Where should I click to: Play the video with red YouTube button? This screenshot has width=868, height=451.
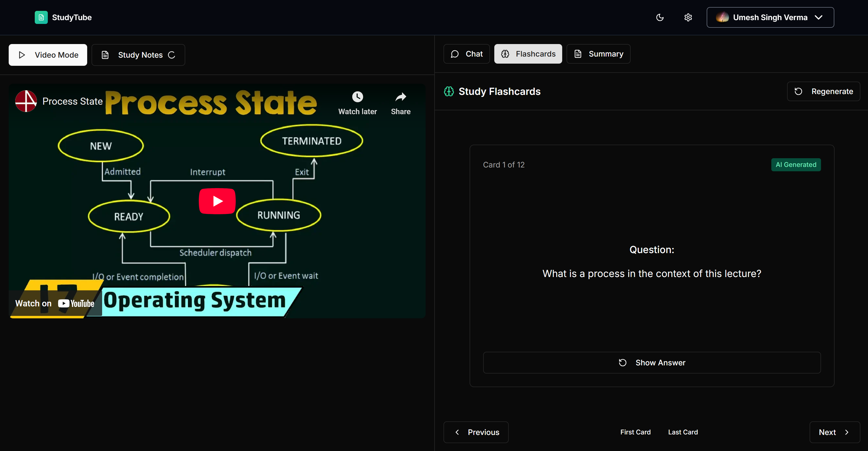tap(217, 201)
